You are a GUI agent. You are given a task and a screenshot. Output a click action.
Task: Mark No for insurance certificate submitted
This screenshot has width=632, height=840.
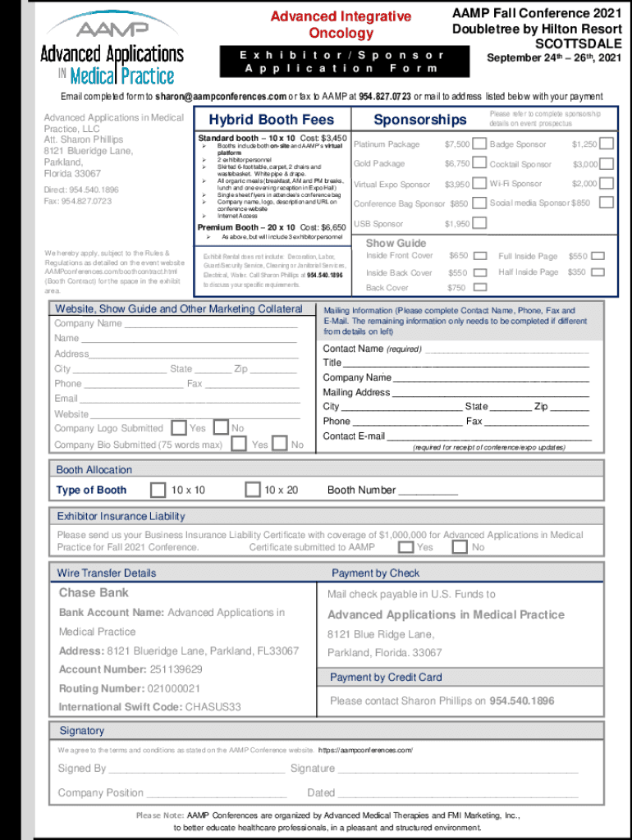pos(460,547)
